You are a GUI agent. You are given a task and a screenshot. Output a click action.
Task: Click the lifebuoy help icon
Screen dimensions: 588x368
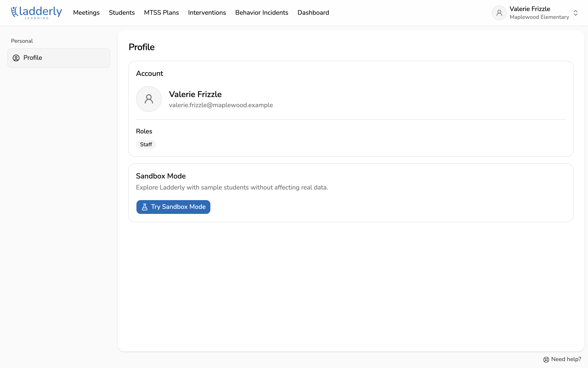[x=546, y=359]
